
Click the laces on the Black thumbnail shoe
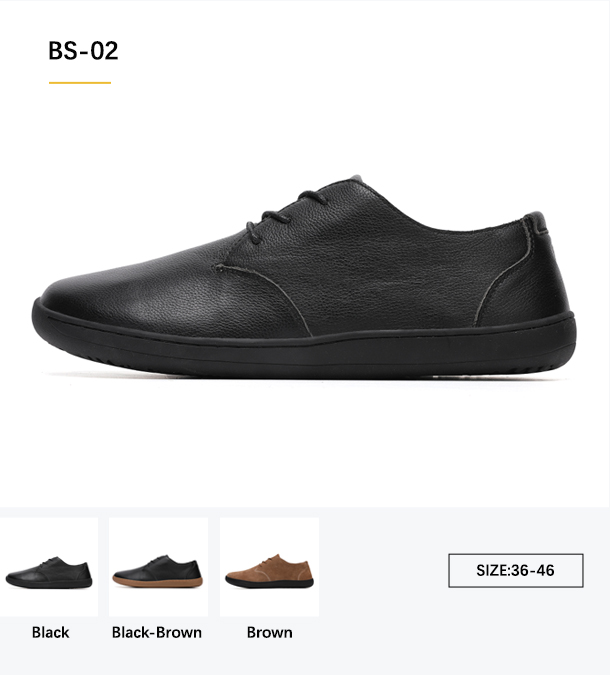click(x=50, y=560)
